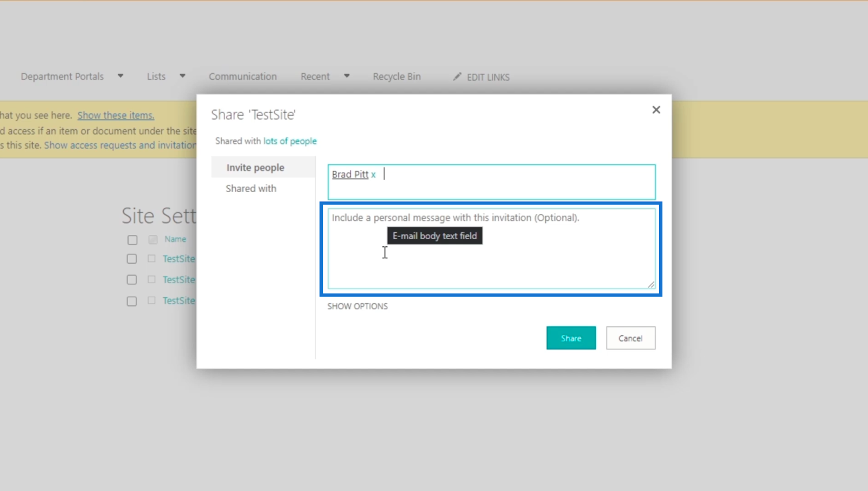
Task: Click the 'lots of people' link
Action: [x=290, y=141]
